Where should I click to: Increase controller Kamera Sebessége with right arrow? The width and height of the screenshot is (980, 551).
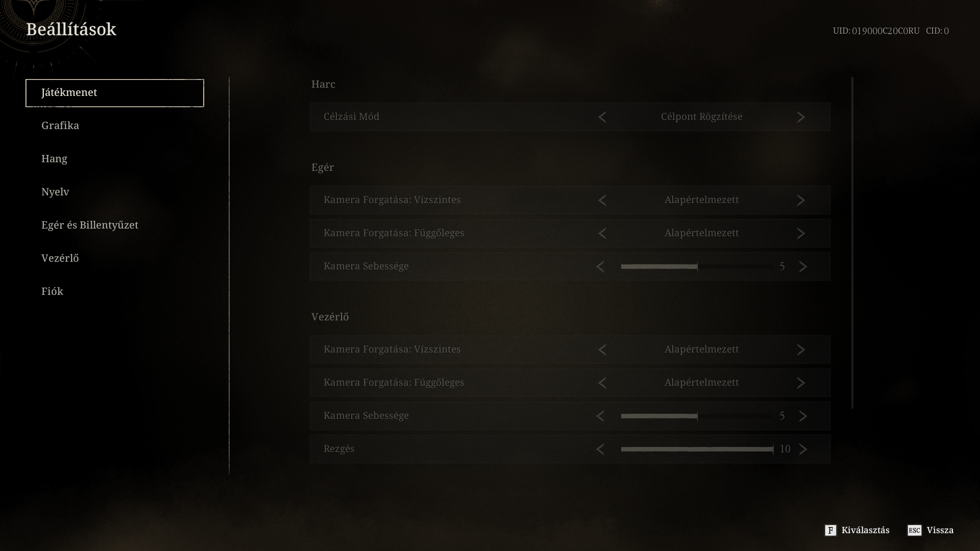803,416
